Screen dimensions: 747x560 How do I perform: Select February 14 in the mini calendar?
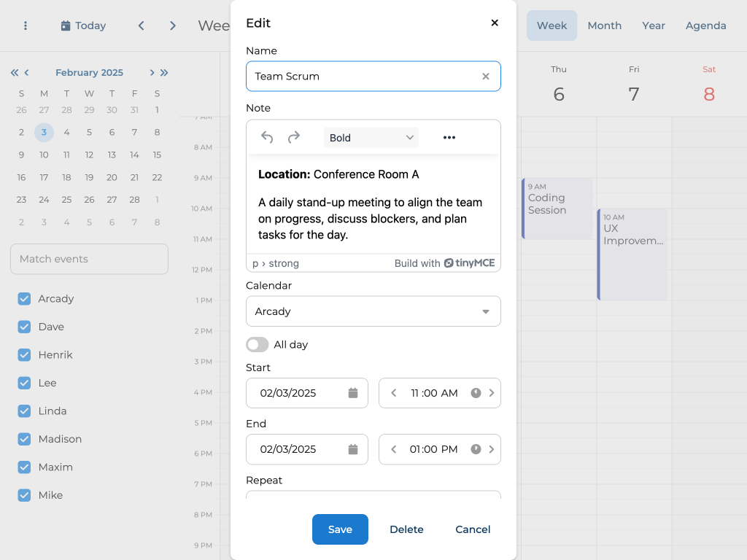[x=134, y=155]
